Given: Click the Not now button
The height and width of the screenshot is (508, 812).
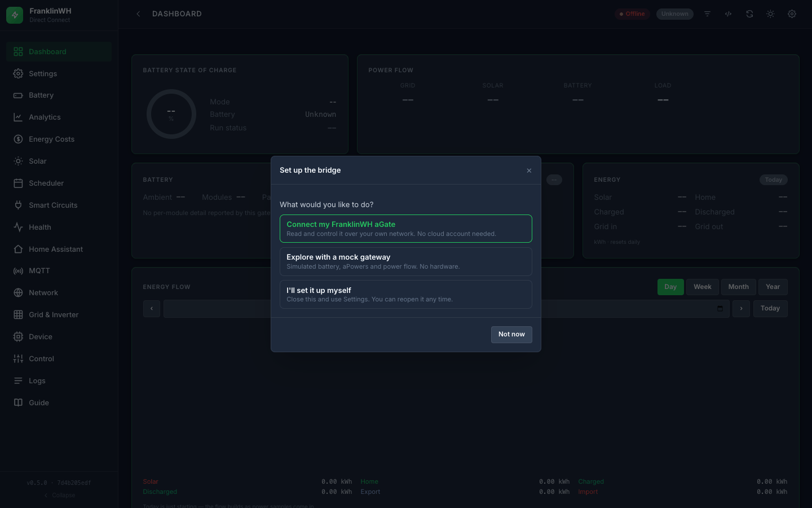Looking at the screenshot, I should [x=511, y=335].
